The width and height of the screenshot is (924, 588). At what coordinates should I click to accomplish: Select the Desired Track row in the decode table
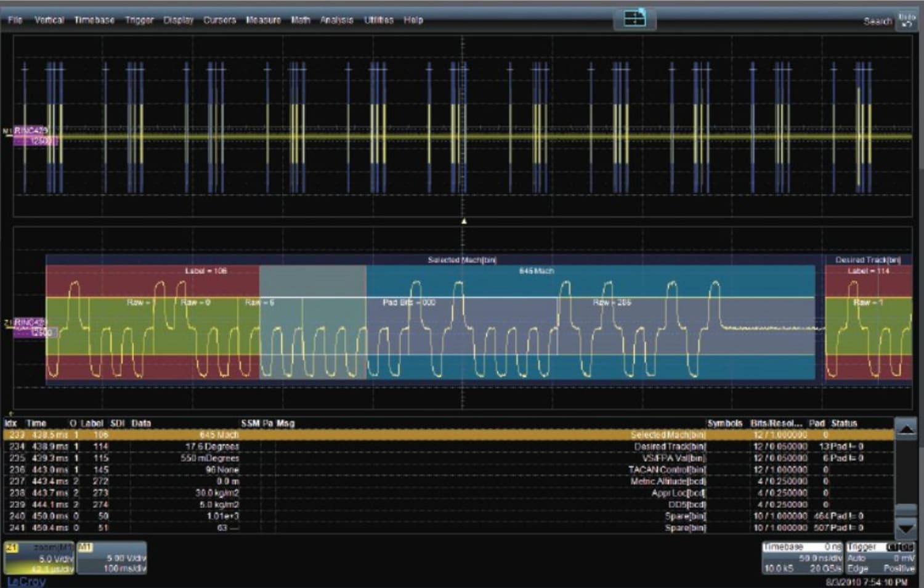click(370, 446)
